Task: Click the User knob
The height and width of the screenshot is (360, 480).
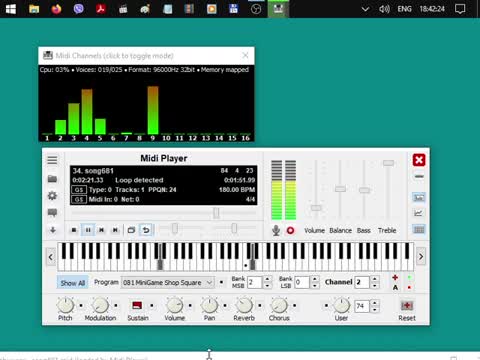Action: pyautogui.click(x=341, y=305)
